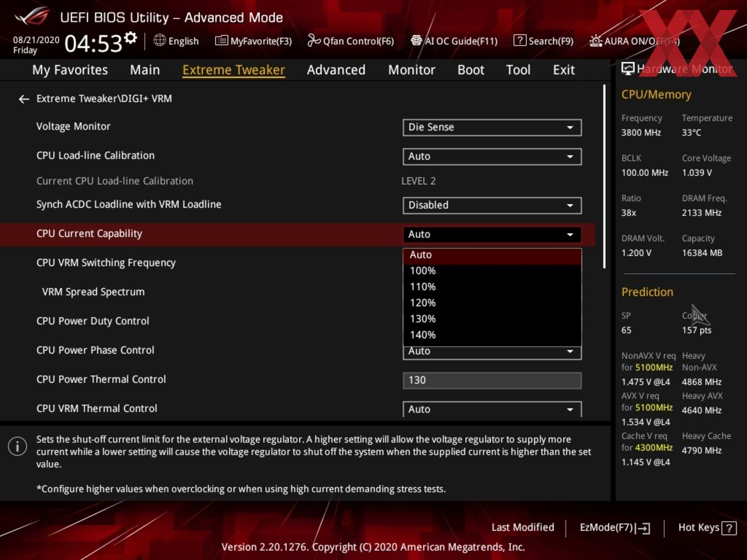The height and width of the screenshot is (560, 747).
Task: Click CPU Power Thermal Control value field
Action: click(x=492, y=380)
